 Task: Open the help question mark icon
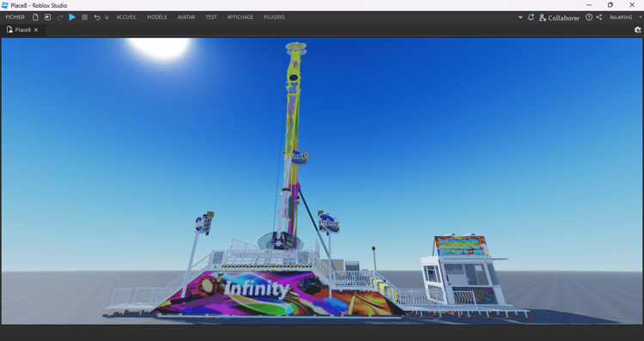589,17
